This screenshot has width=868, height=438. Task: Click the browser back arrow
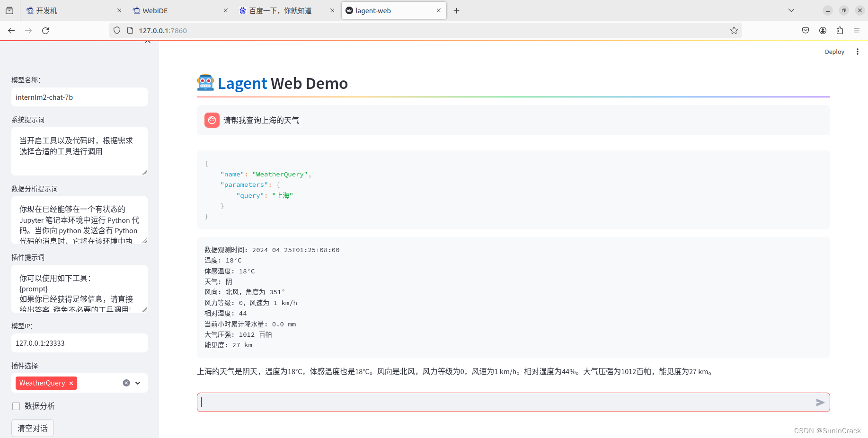11,30
